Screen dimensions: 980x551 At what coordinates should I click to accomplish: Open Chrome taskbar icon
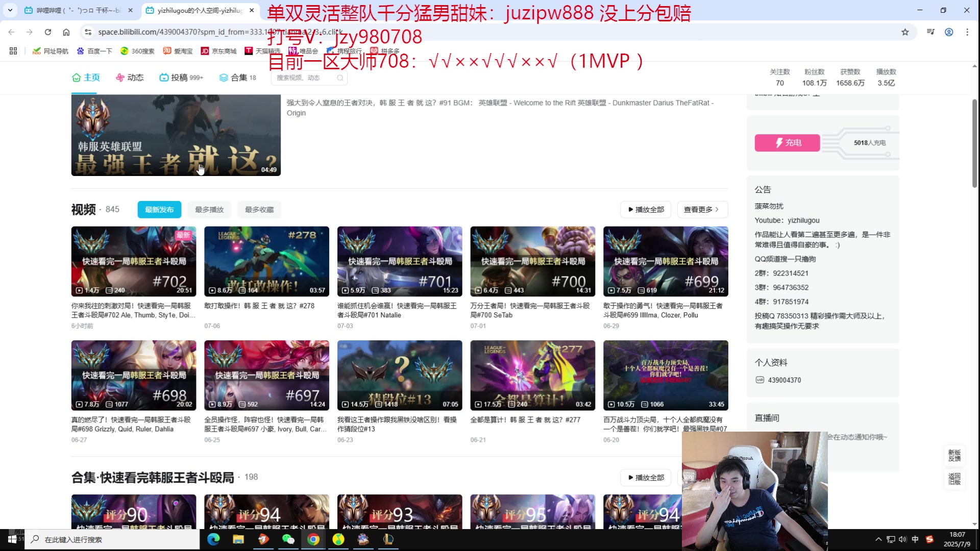(313, 539)
